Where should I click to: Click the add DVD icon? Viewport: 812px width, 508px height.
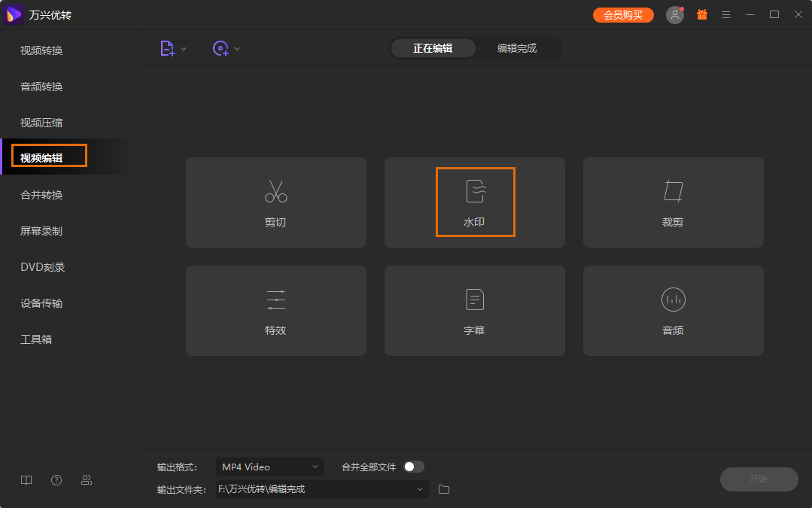220,47
